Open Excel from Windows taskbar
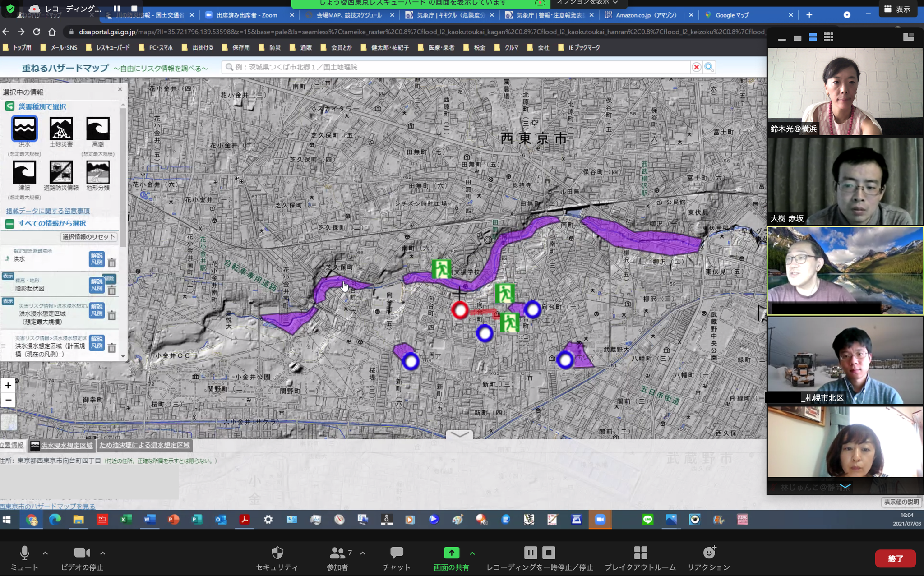This screenshot has width=924, height=576. click(x=125, y=520)
